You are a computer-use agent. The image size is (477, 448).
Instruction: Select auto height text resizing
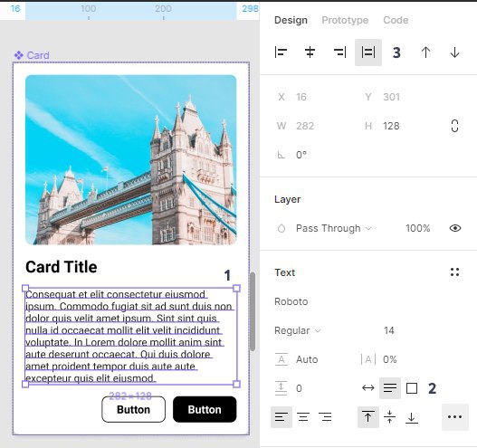point(390,388)
